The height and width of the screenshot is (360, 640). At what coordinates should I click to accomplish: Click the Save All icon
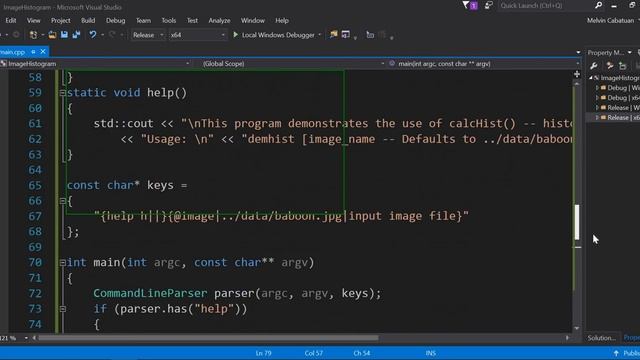tap(76, 35)
